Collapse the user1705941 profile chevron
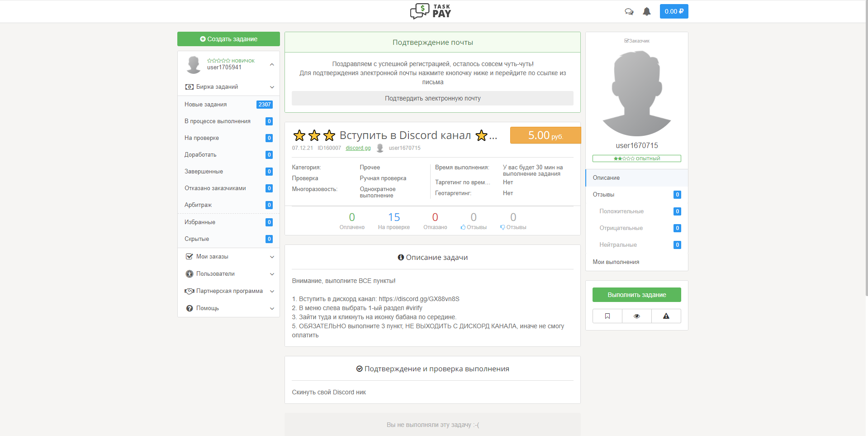Viewport: 868px width, 436px height. tap(272, 65)
